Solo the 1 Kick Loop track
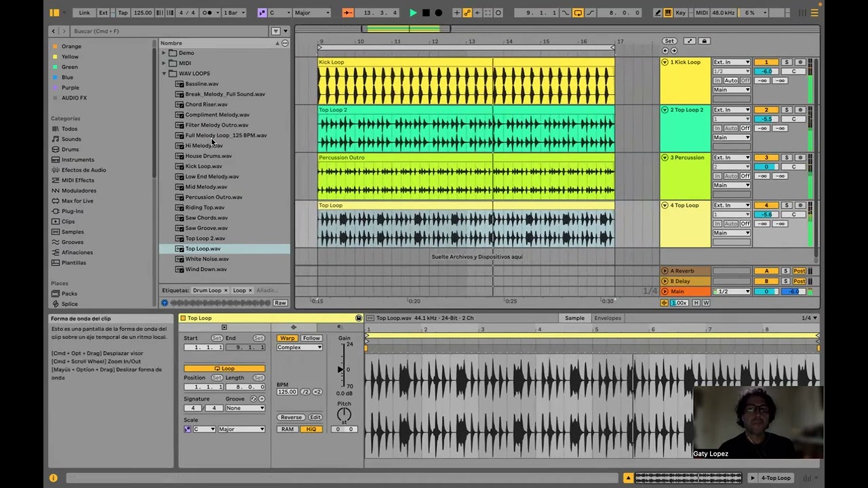Image resolution: width=868 pixels, height=488 pixels. [x=787, y=62]
